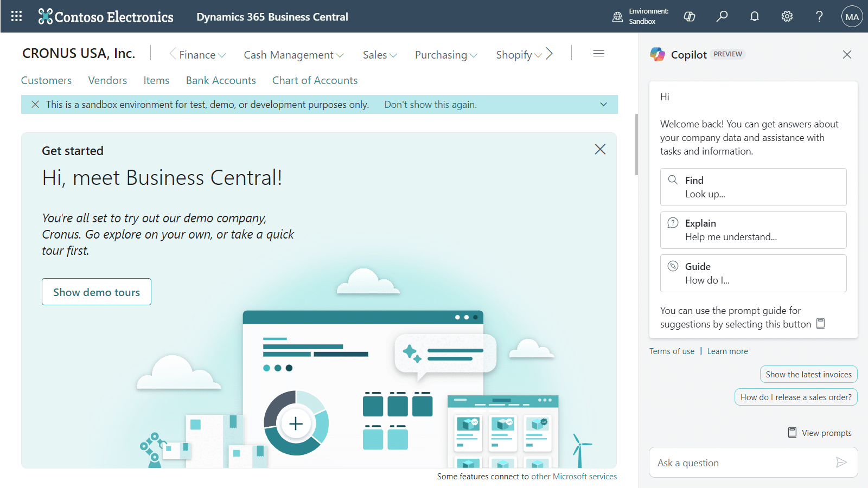Open Terms of use link
The height and width of the screenshot is (488, 868).
pos(672,351)
